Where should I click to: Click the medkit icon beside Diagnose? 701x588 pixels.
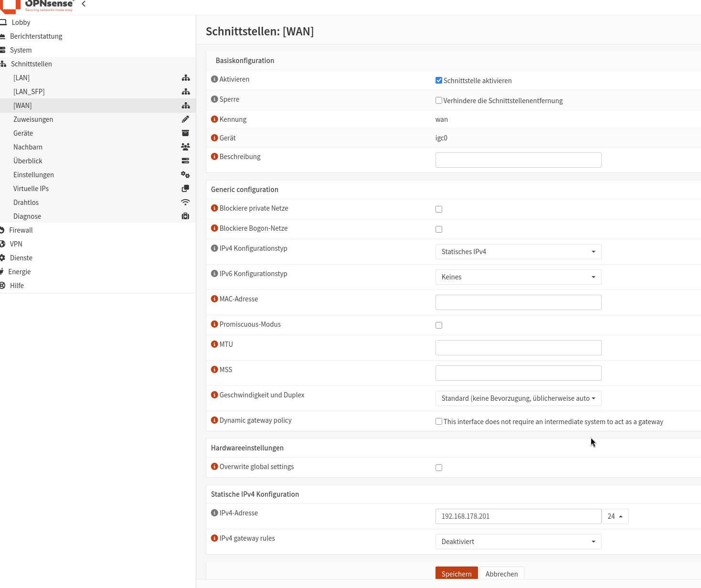tap(185, 216)
